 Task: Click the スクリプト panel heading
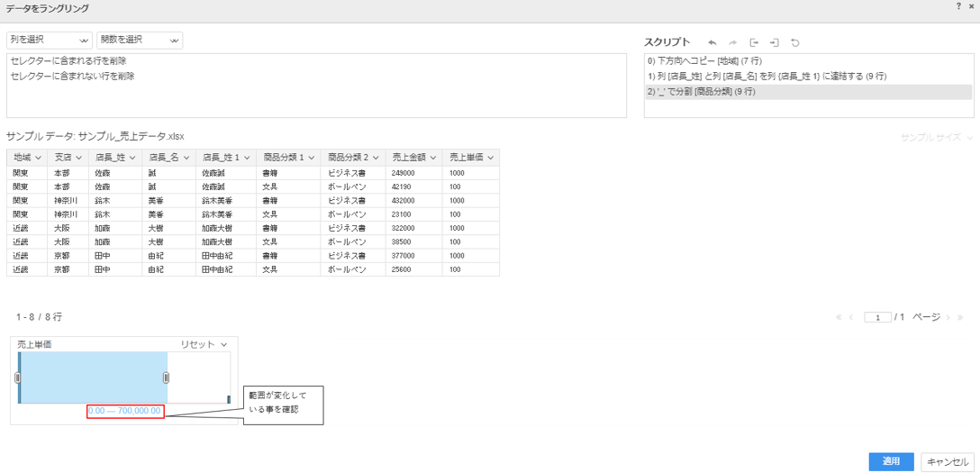click(x=667, y=41)
